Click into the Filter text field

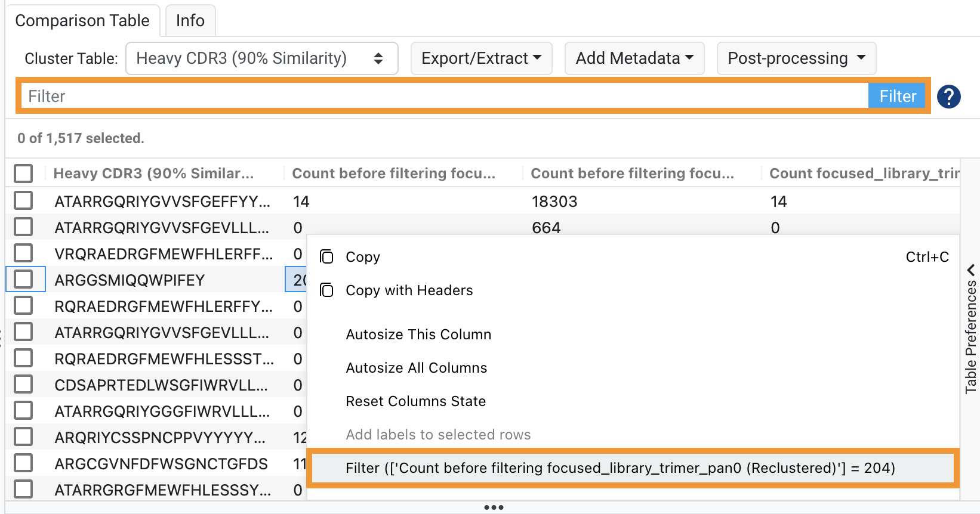(x=445, y=96)
